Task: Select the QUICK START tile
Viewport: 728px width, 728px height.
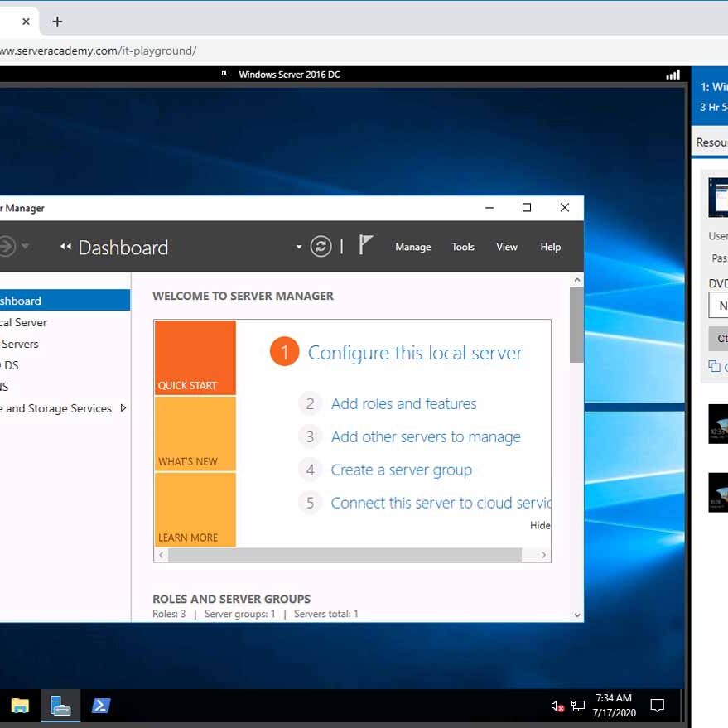Action: point(195,358)
